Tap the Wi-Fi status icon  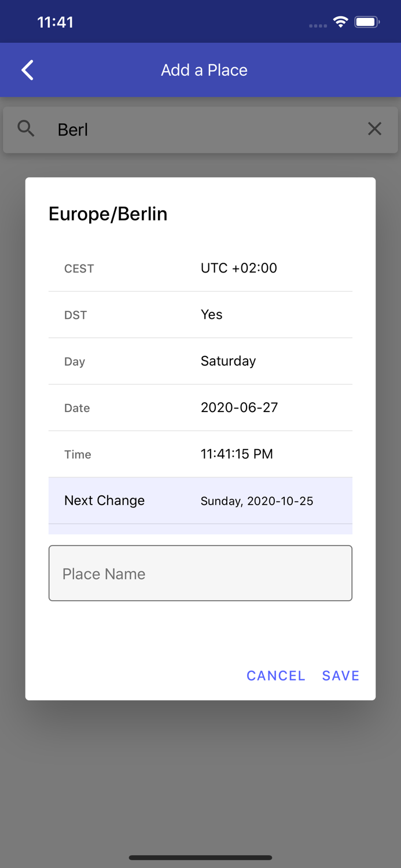340,22
